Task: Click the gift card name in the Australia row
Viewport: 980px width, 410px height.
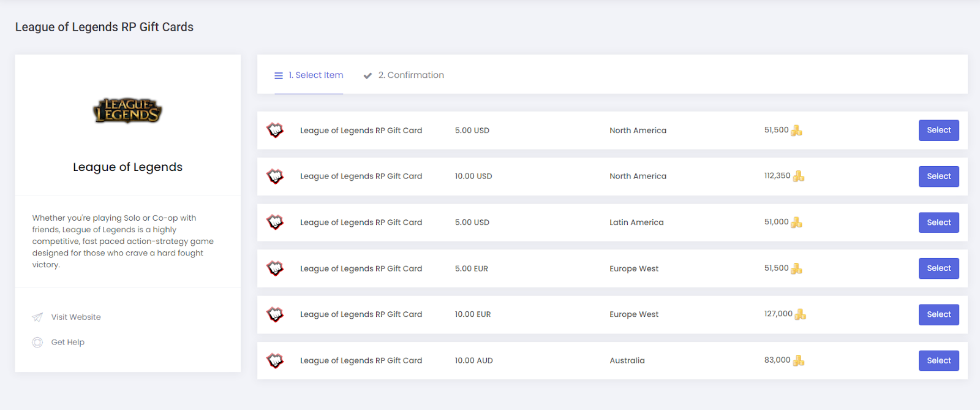Action: pos(361,360)
